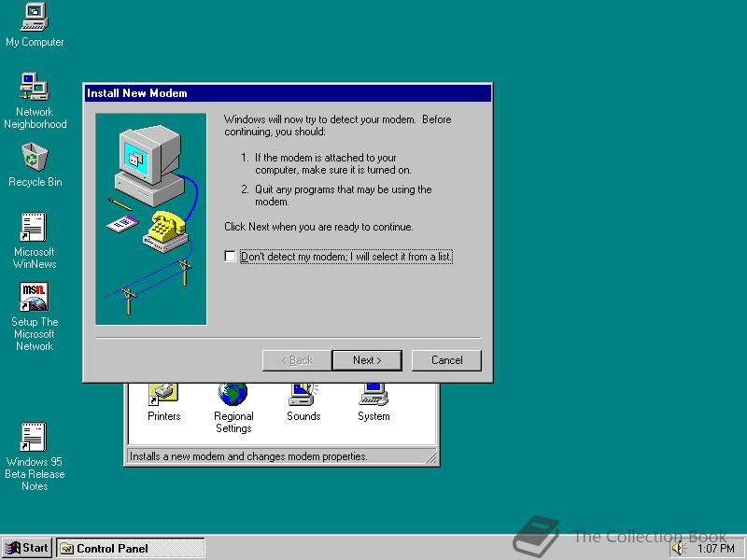Viewport: 747px width, 560px height.
Task: Click 'Quit any programs' instruction text
Action: click(x=343, y=195)
